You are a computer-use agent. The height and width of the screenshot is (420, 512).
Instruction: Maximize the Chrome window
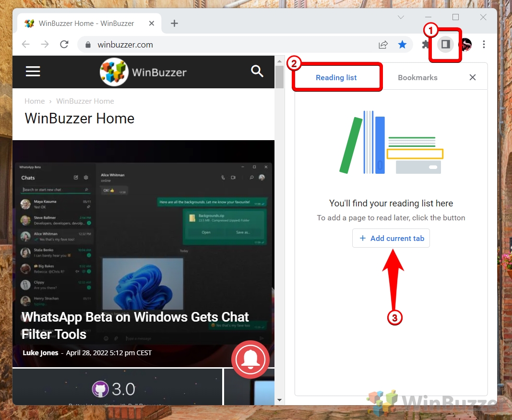click(x=455, y=17)
